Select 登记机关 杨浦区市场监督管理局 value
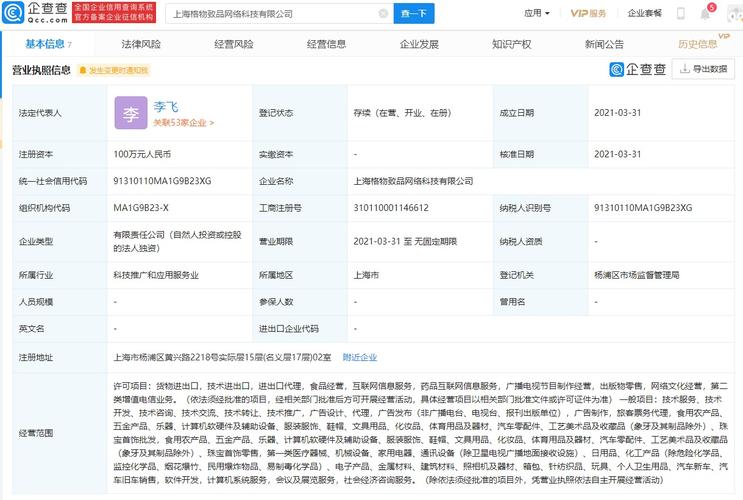Image resolution: width=743 pixels, height=500 pixels. pos(636,275)
